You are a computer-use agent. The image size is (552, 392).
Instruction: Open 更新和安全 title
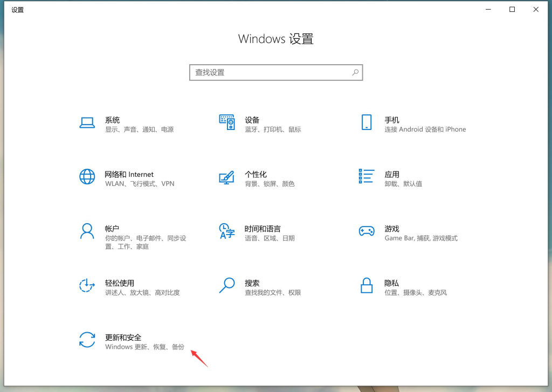click(123, 338)
